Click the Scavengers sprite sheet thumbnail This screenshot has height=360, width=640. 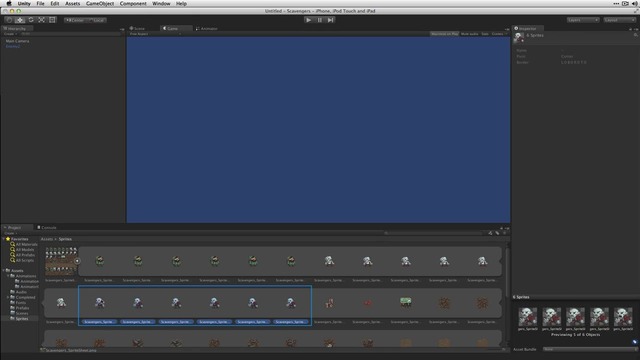click(x=60, y=261)
